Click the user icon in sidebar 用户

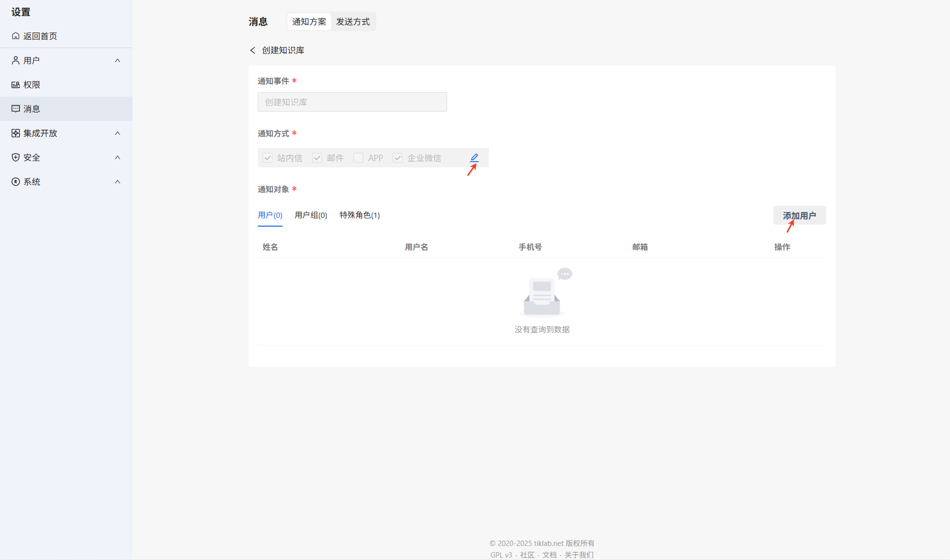(16, 60)
